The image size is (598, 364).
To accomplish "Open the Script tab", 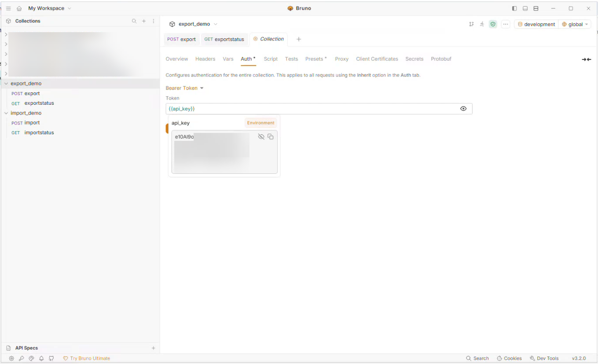I will [x=271, y=59].
